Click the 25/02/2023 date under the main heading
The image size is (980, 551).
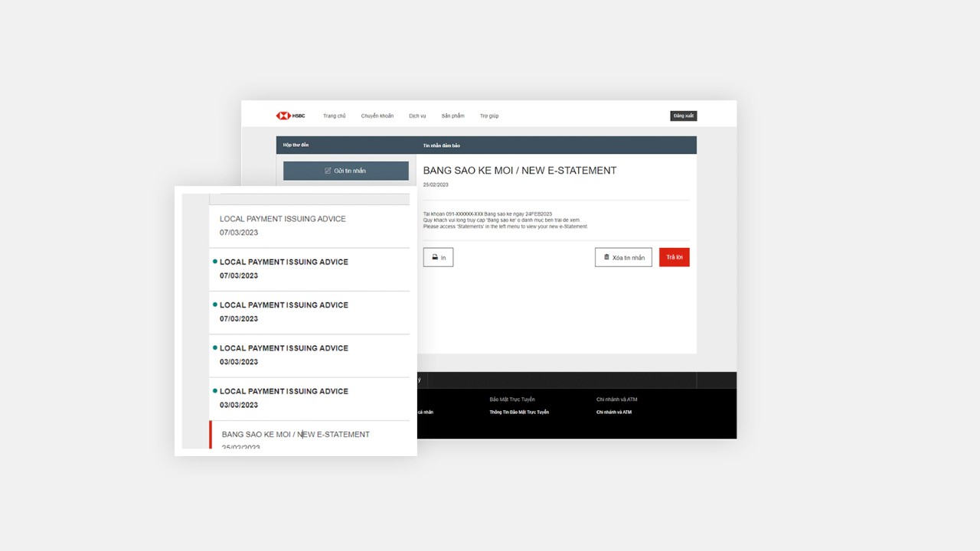[436, 184]
